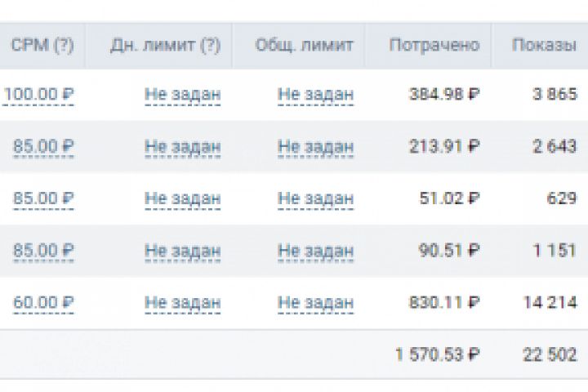The width and height of the screenshot is (588, 392).
Task: Set daily limit in the 213.91 ₽ spent row
Action: (x=182, y=146)
